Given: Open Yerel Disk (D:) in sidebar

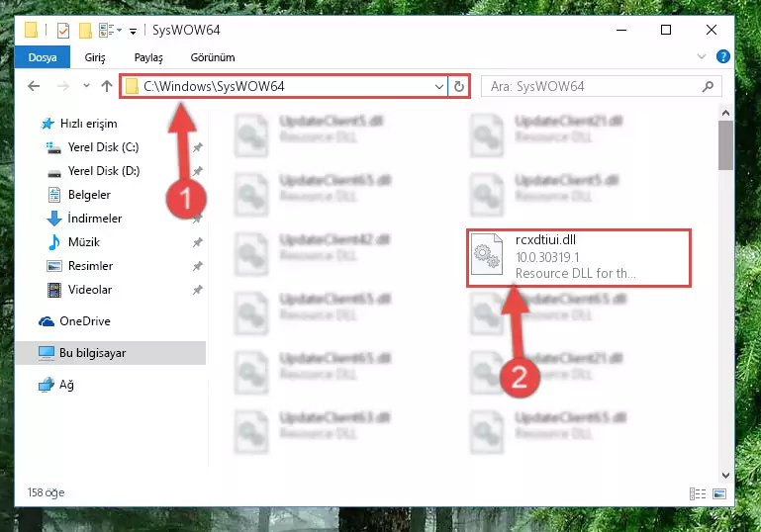Looking at the screenshot, I should (x=93, y=171).
